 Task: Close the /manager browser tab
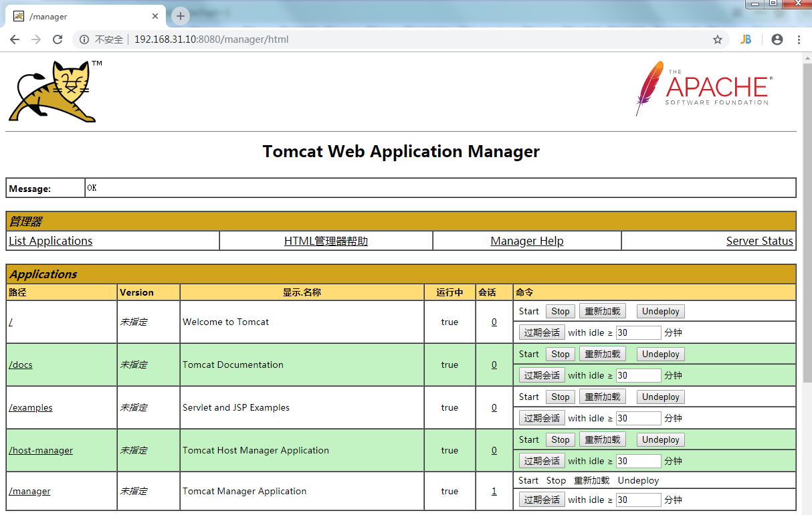point(155,16)
